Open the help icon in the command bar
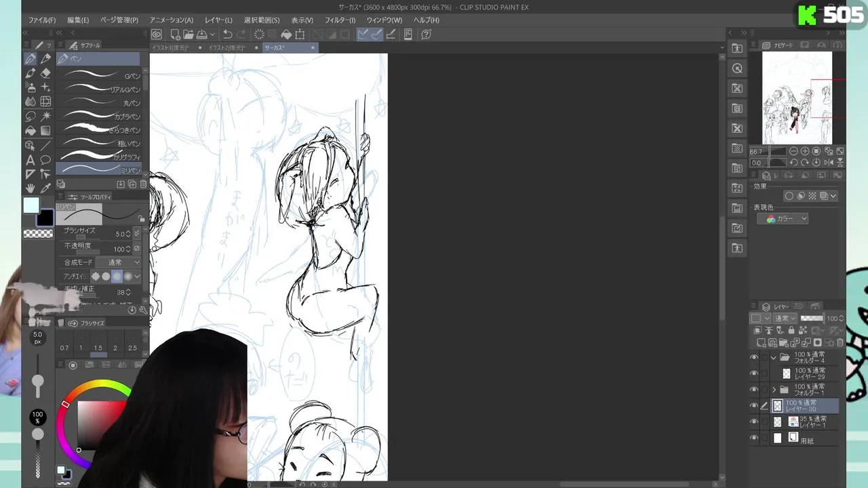 pos(426,35)
